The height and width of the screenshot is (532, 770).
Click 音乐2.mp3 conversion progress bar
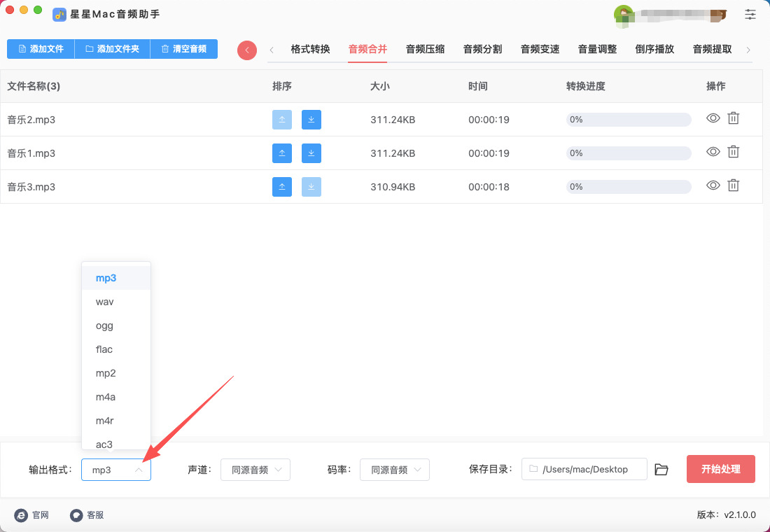coord(628,120)
